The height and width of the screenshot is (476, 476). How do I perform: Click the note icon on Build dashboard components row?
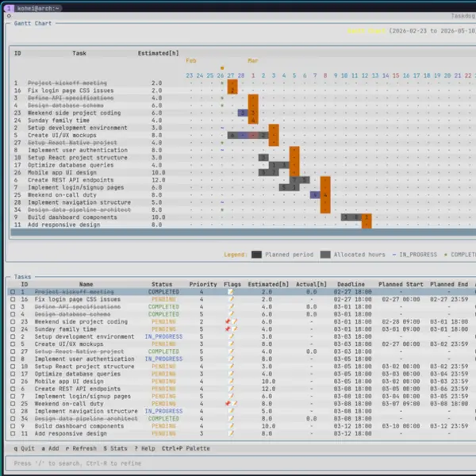[x=231, y=426]
